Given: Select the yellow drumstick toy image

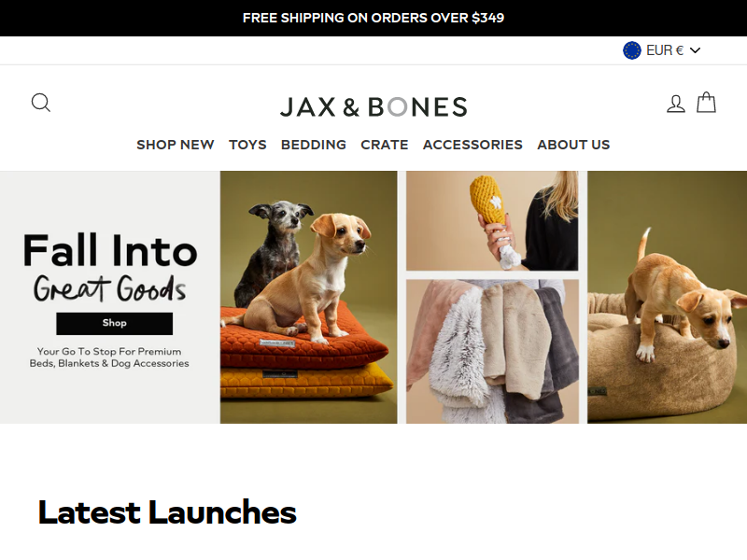Looking at the screenshot, I should click(x=492, y=221).
